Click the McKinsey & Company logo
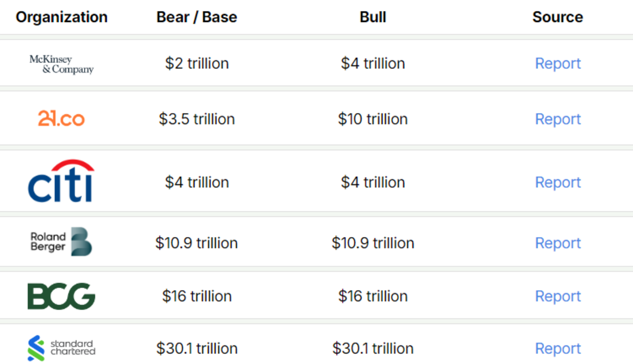 62,64
